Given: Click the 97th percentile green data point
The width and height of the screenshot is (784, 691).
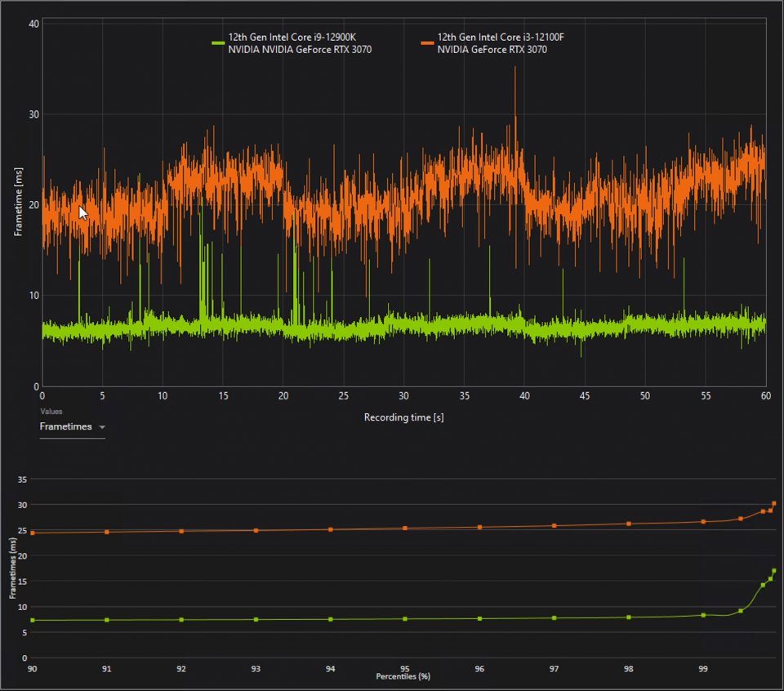Looking at the screenshot, I should [x=554, y=618].
